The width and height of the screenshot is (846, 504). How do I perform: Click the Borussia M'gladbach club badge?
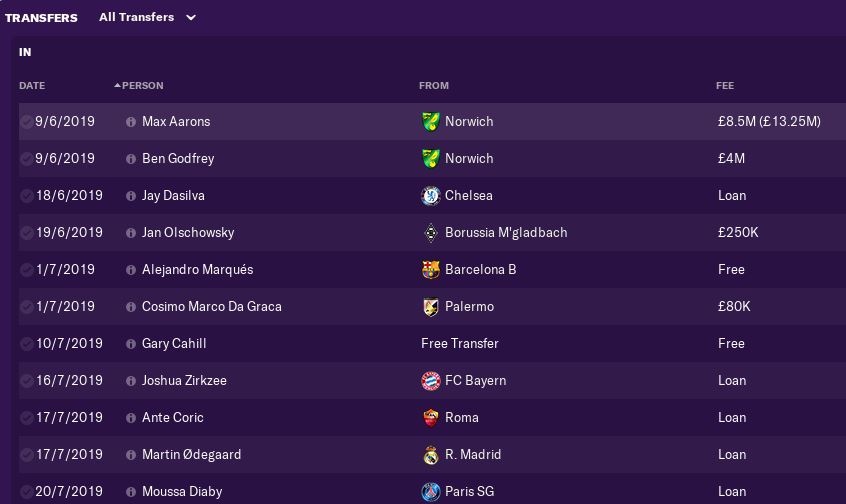(x=431, y=233)
